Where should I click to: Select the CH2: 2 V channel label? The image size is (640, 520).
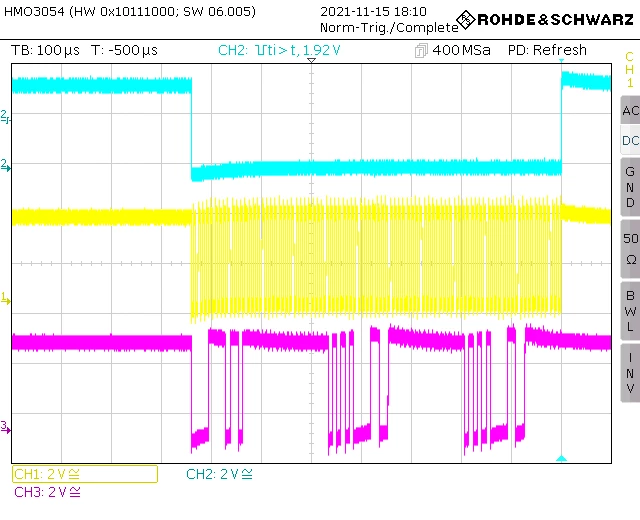tap(219, 474)
